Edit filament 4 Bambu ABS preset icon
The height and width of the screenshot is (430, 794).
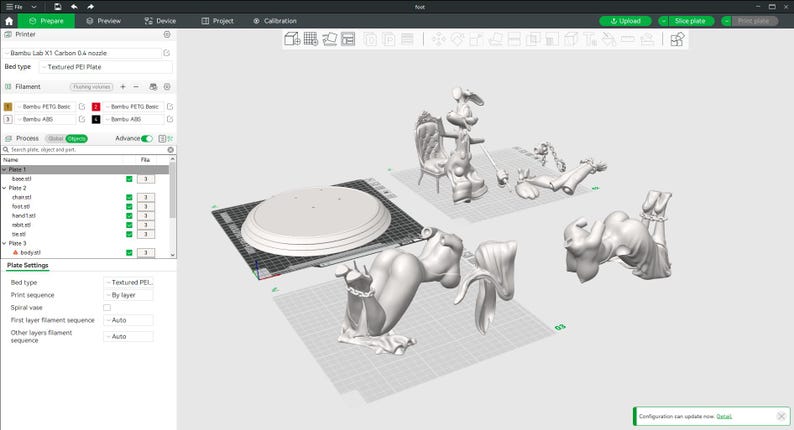point(170,119)
